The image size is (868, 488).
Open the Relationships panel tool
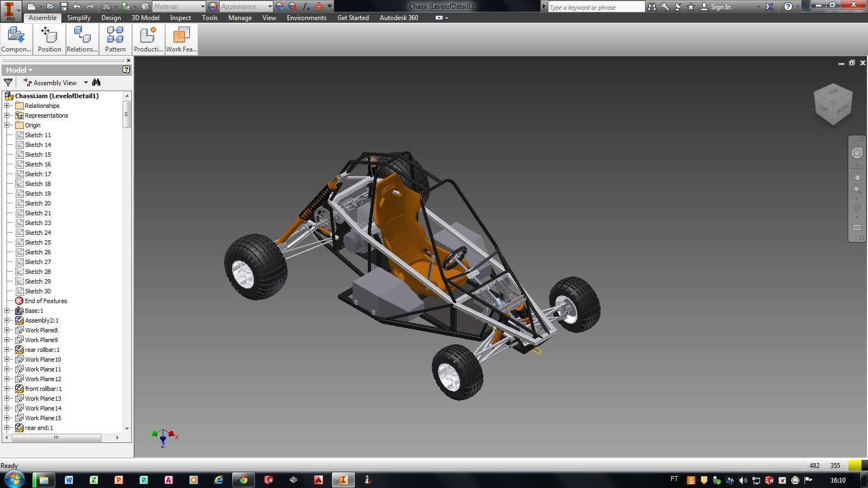[x=82, y=40]
